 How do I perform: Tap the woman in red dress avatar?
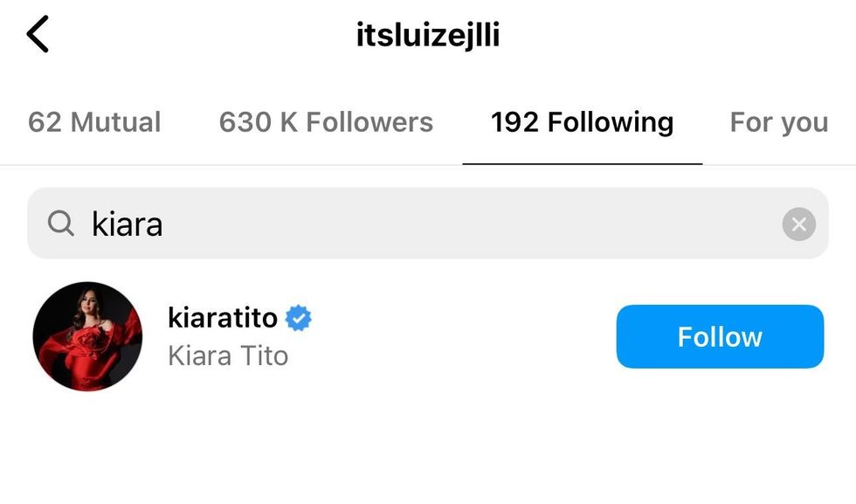point(87,336)
